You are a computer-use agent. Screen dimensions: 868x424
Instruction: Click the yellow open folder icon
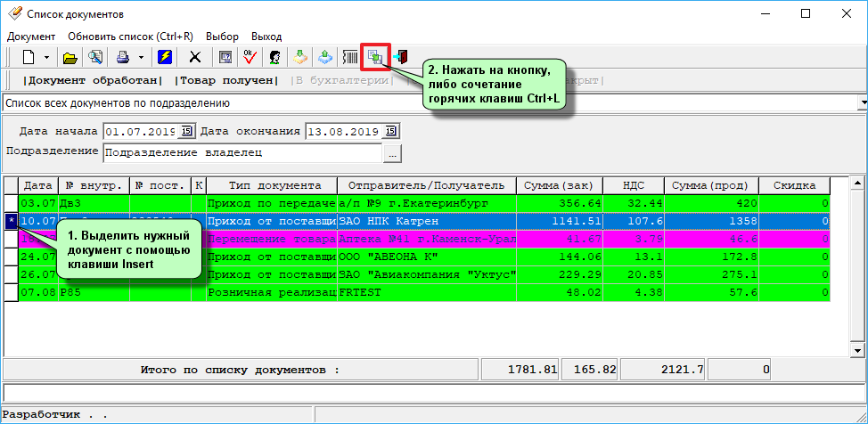coord(70,57)
